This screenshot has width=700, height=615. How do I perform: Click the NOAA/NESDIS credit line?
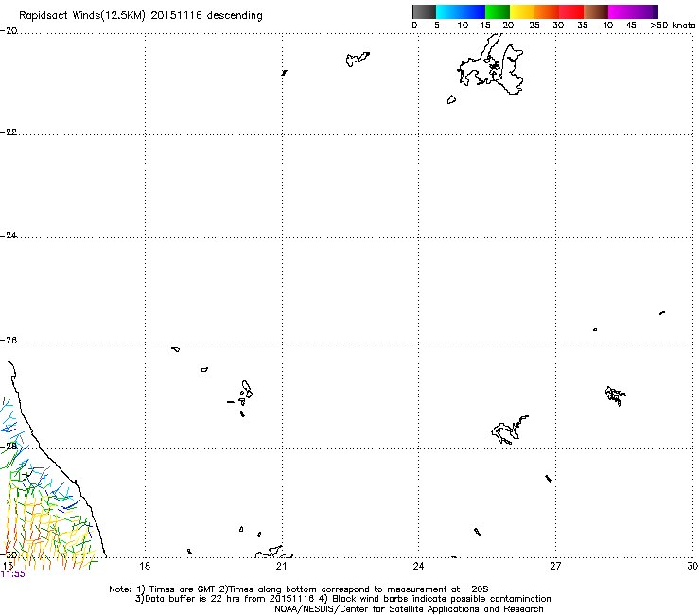[x=409, y=609]
